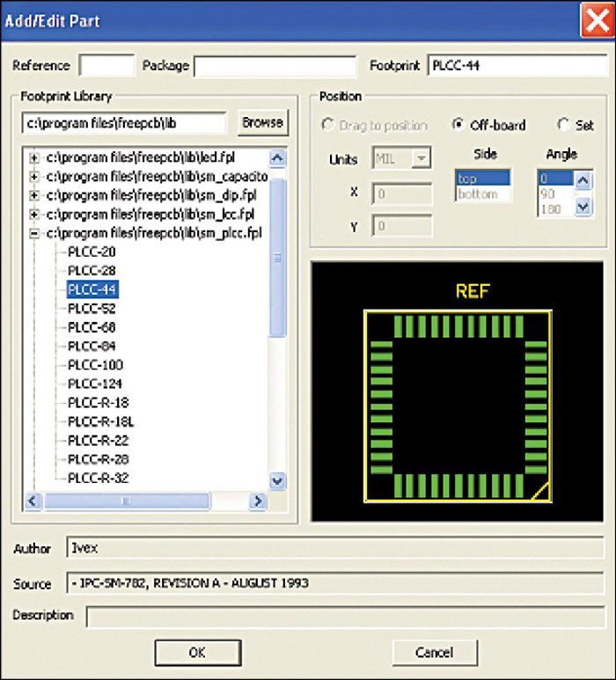Expand the led.fpl library node
This screenshot has width=616, height=680.
pyautogui.click(x=34, y=157)
